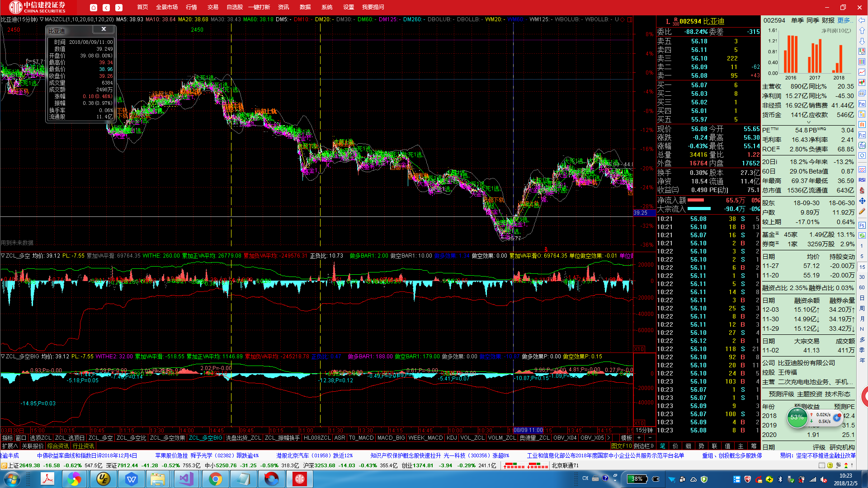This screenshot has height=488, width=868.
Task: Click the 08/09 11:00 time marker
Action: point(528,430)
